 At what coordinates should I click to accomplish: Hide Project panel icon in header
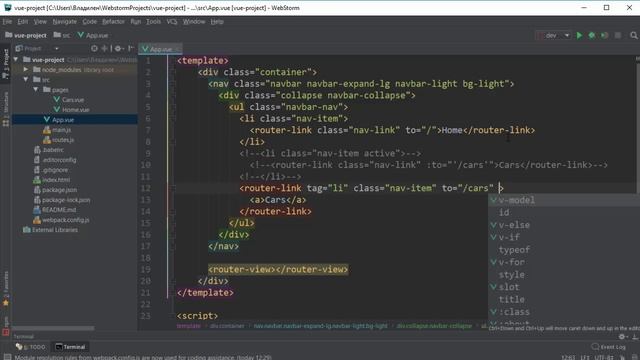131,49
